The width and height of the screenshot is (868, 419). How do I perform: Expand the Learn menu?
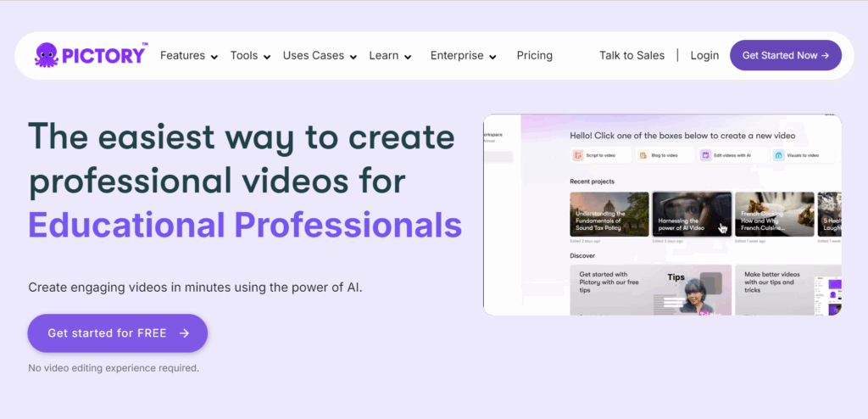[390, 55]
